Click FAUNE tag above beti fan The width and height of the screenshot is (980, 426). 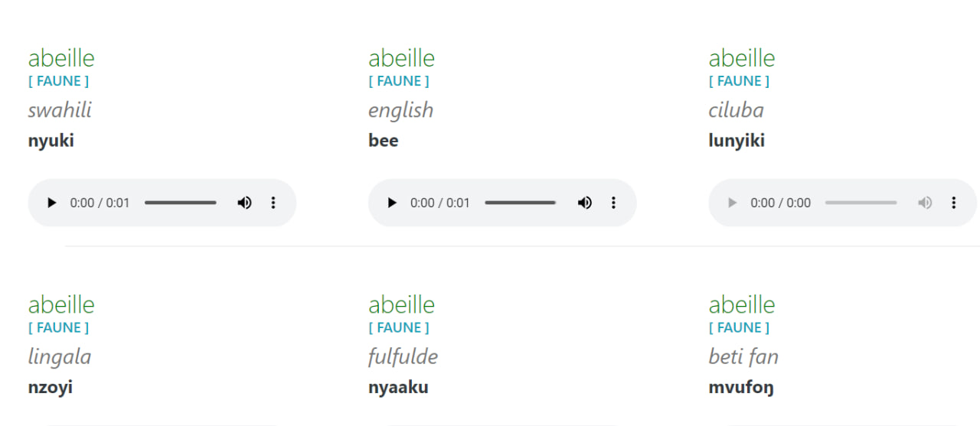(x=740, y=327)
